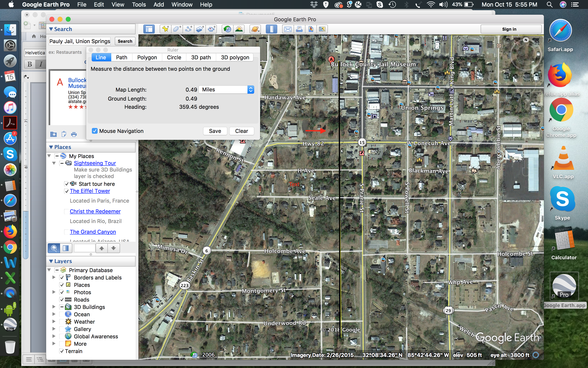Open VLC.app on the desktop
The width and height of the screenshot is (588, 368).
click(x=563, y=158)
